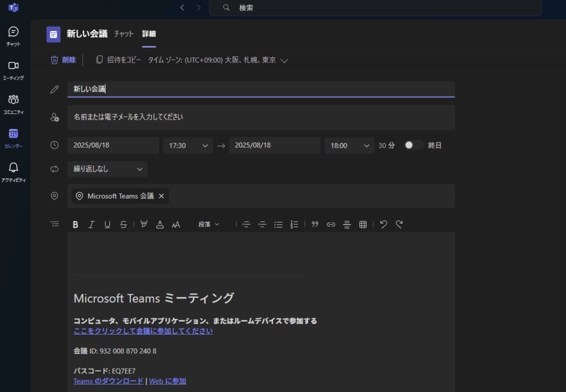This screenshot has height=392, width=566.
Task: Expand the time zone selector chevron
Action: (x=284, y=60)
